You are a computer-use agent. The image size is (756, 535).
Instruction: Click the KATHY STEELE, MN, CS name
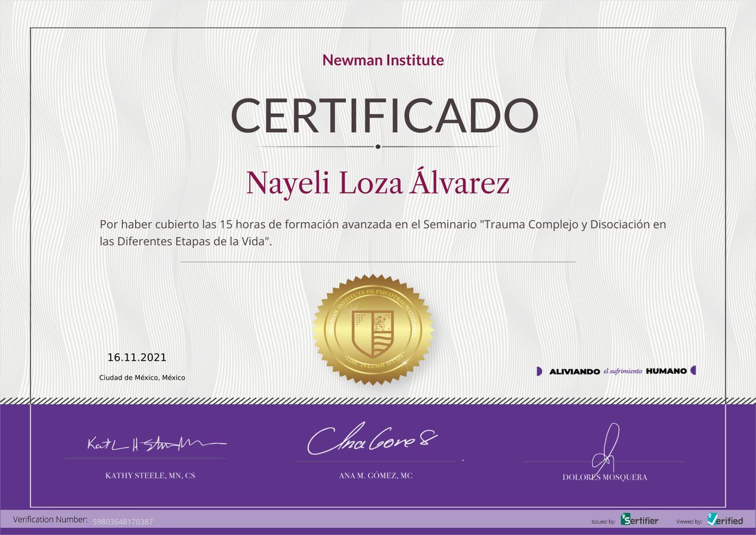(150, 475)
